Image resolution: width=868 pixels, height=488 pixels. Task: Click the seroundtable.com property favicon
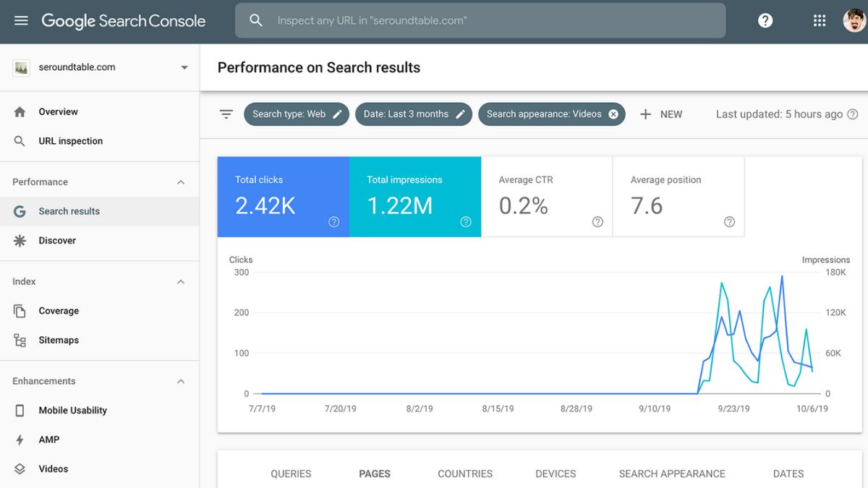click(21, 67)
